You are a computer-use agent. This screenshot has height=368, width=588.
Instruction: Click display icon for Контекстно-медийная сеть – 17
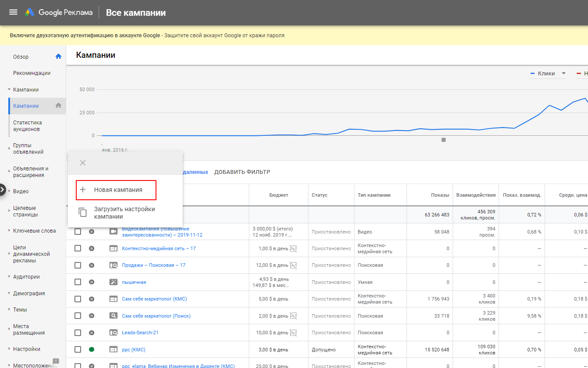coord(113,248)
